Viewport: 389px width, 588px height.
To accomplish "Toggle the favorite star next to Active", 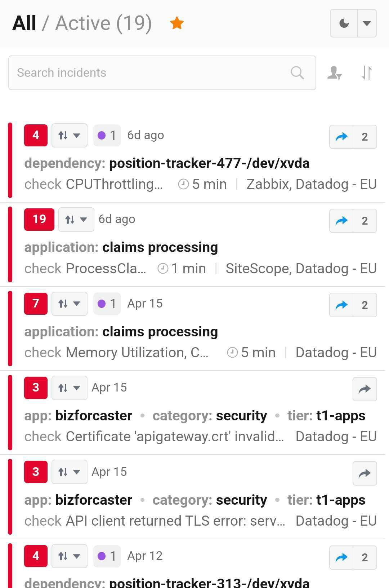I will tap(177, 22).
